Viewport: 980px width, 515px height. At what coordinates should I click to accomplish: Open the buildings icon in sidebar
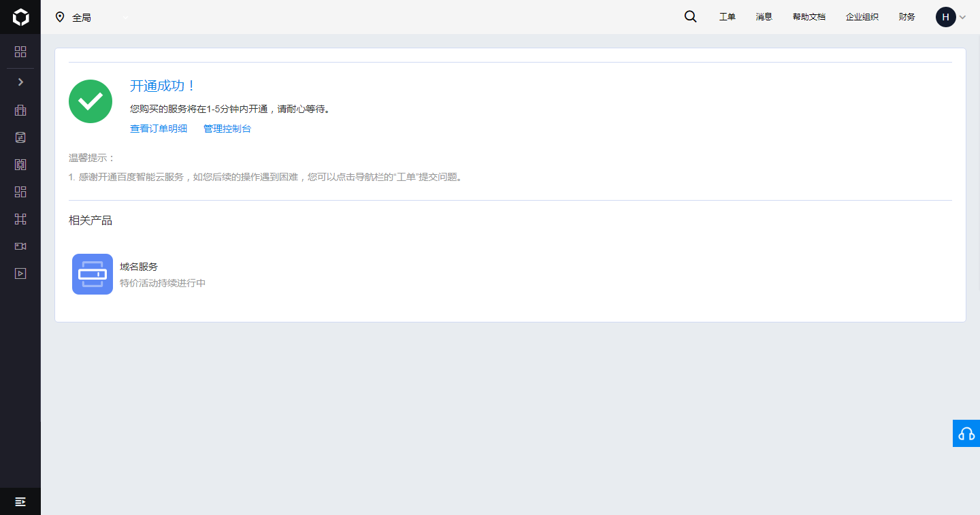[x=20, y=110]
